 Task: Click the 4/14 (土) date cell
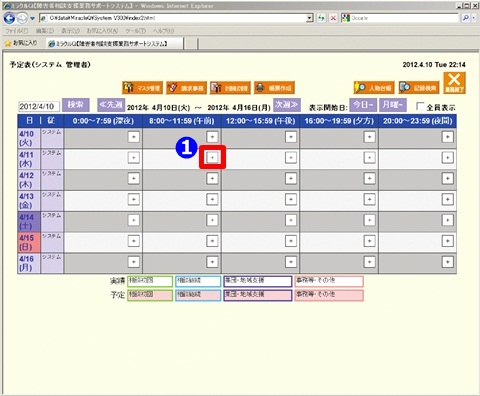tap(29, 222)
